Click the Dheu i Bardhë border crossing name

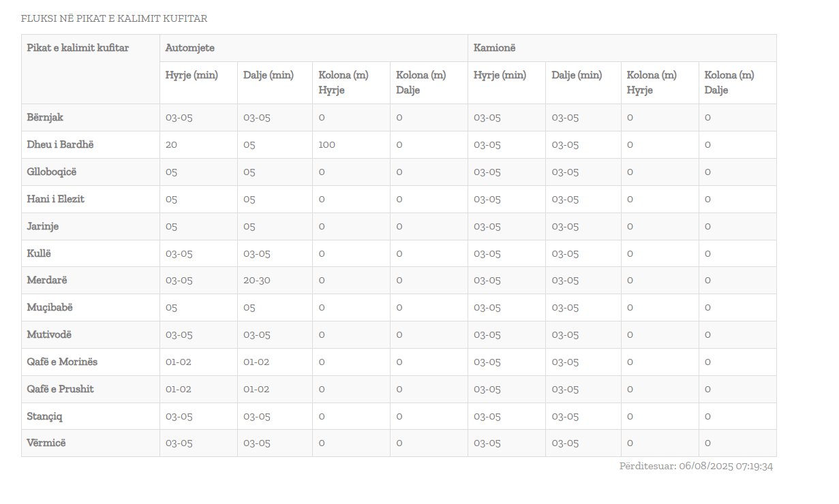tap(59, 144)
